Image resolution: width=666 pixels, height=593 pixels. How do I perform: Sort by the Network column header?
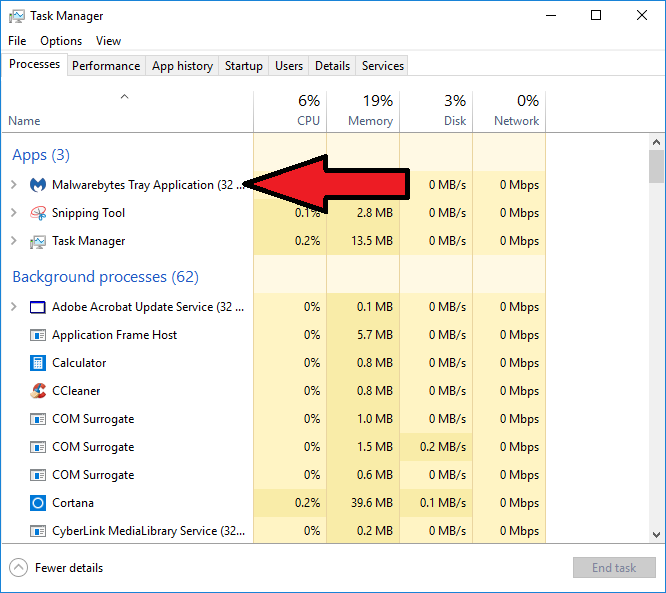[x=509, y=111]
